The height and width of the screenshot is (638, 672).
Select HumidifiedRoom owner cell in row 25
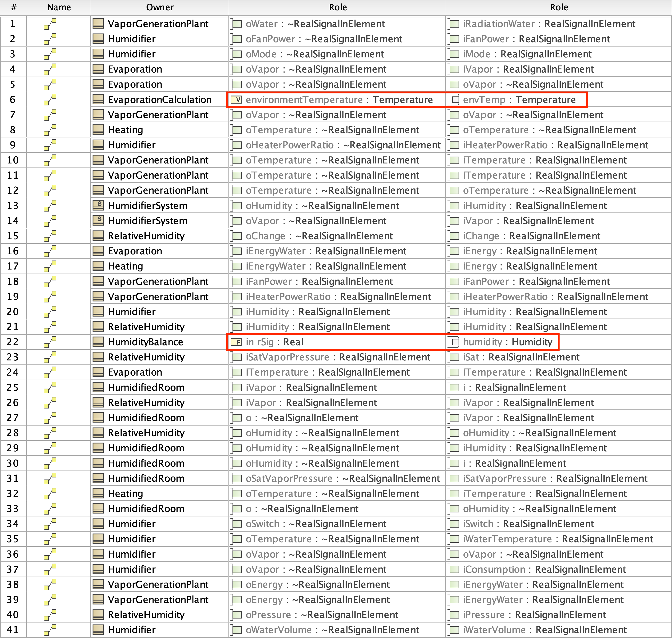coord(146,387)
